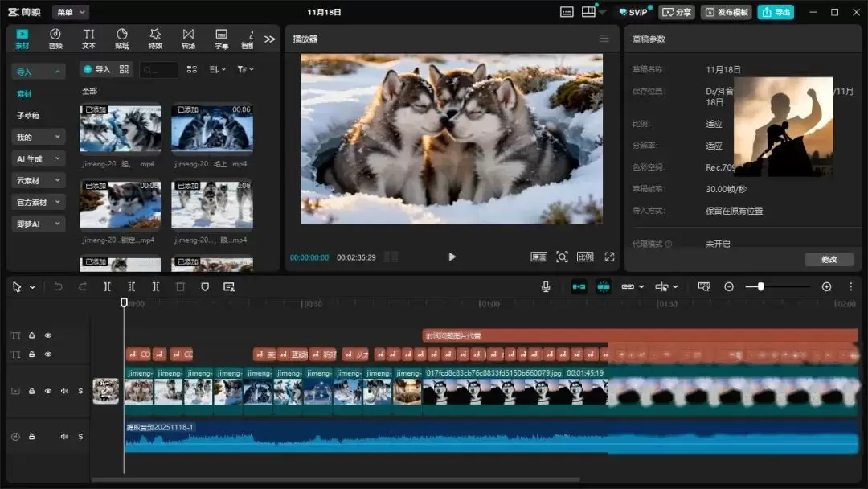Click the smart caption edit icon in toolbar

point(228,287)
